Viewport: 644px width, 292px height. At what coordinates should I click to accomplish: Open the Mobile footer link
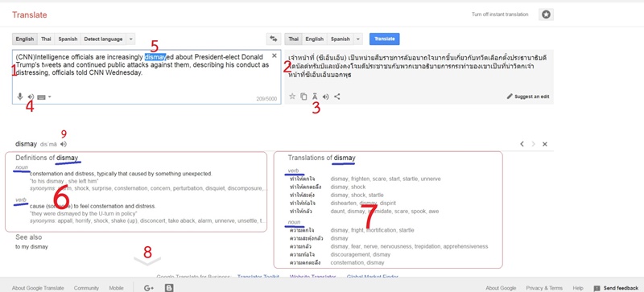point(116,288)
